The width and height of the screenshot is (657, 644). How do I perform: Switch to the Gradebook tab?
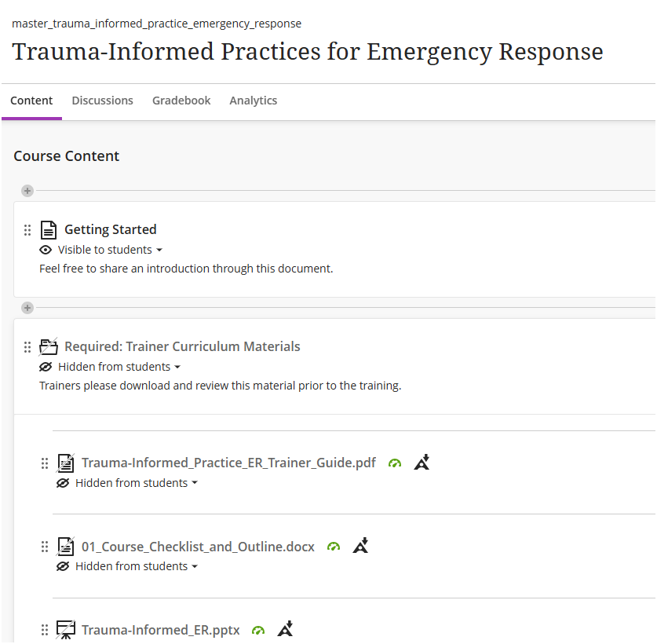(181, 101)
